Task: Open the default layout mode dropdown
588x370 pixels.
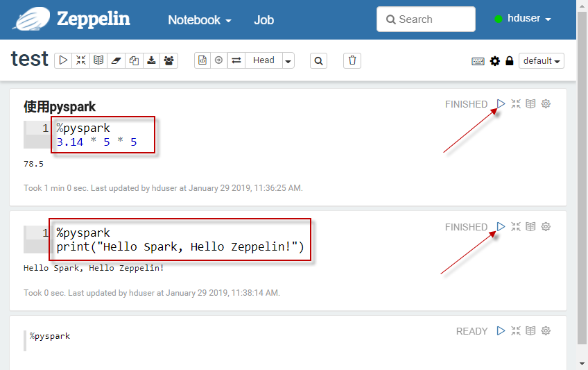Action: [x=541, y=61]
